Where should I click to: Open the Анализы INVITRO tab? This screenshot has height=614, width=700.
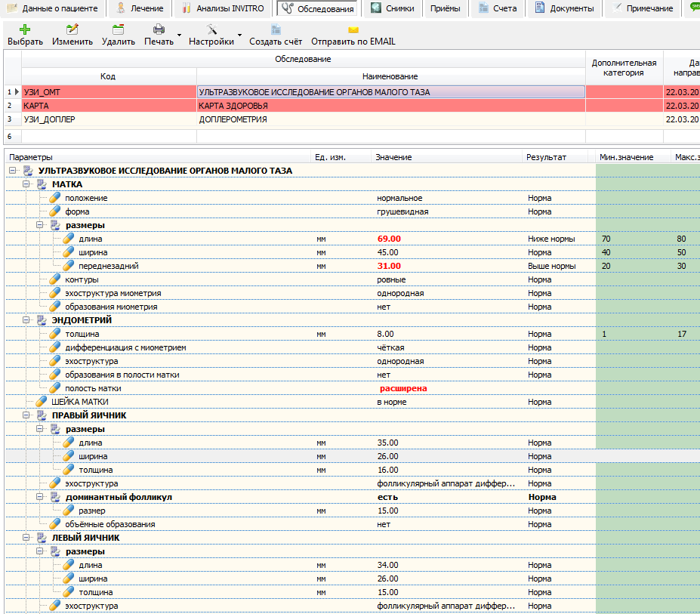tap(223, 8)
